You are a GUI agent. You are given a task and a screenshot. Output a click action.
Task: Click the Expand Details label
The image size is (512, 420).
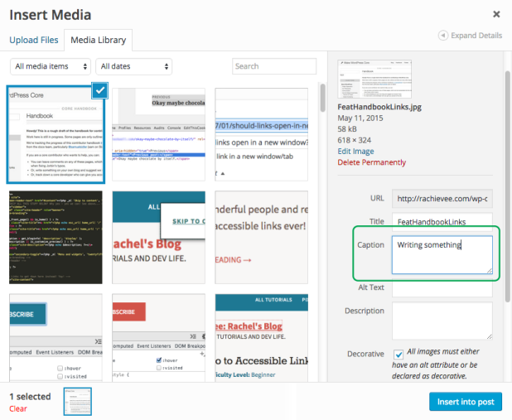[476, 36]
